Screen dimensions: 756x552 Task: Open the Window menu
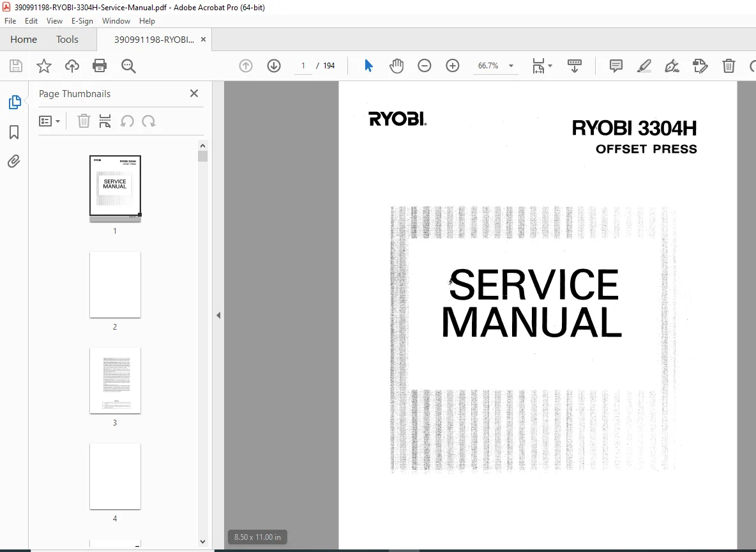click(116, 20)
